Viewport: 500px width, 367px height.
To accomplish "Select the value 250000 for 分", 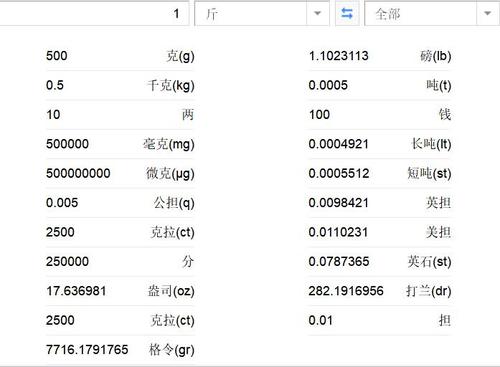I will click(67, 261).
